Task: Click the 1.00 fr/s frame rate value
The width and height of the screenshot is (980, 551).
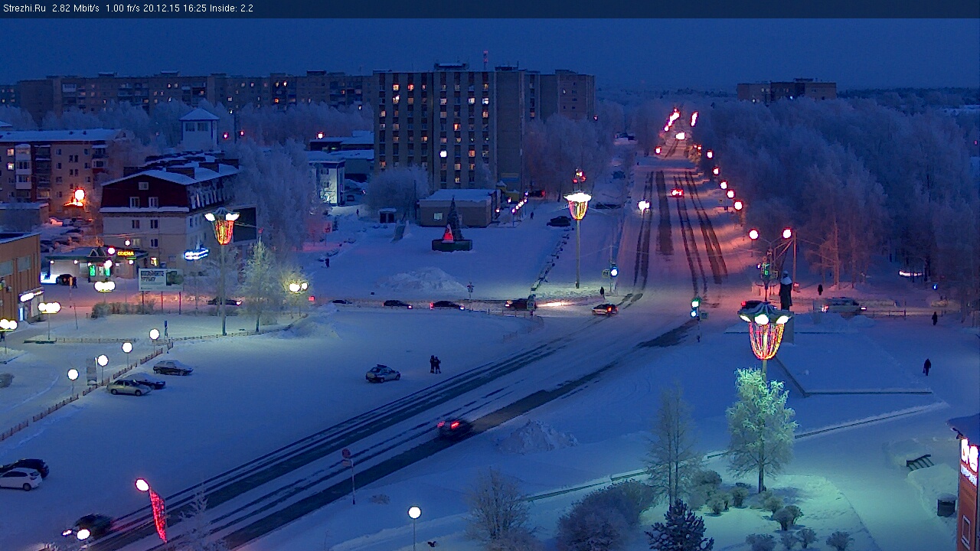Action: click(x=123, y=8)
